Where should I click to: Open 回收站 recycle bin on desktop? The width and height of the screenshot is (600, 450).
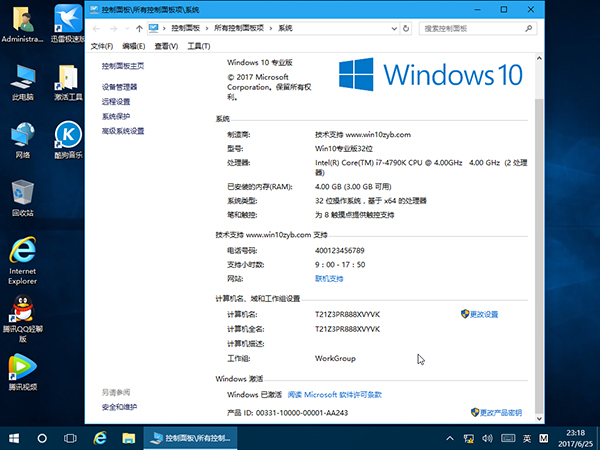coord(22,195)
